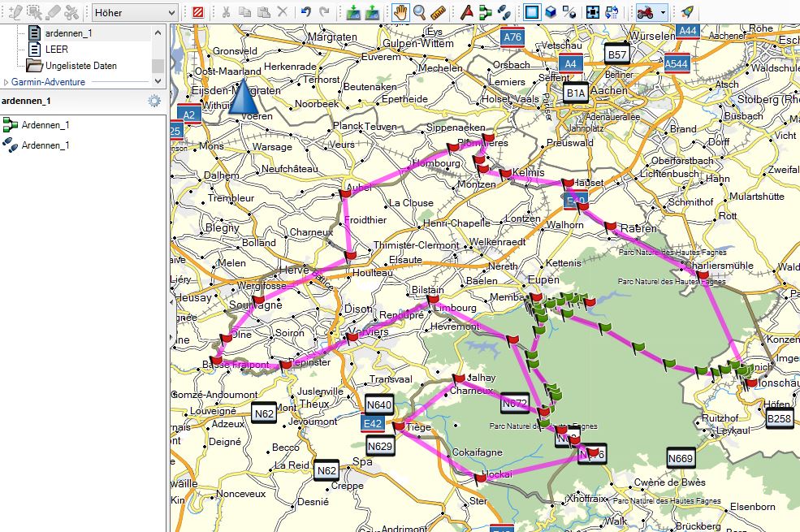Screen dimensions: 800x532
Task: Select the Ardennen_1 route entry
Action: pyautogui.click(x=45, y=124)
